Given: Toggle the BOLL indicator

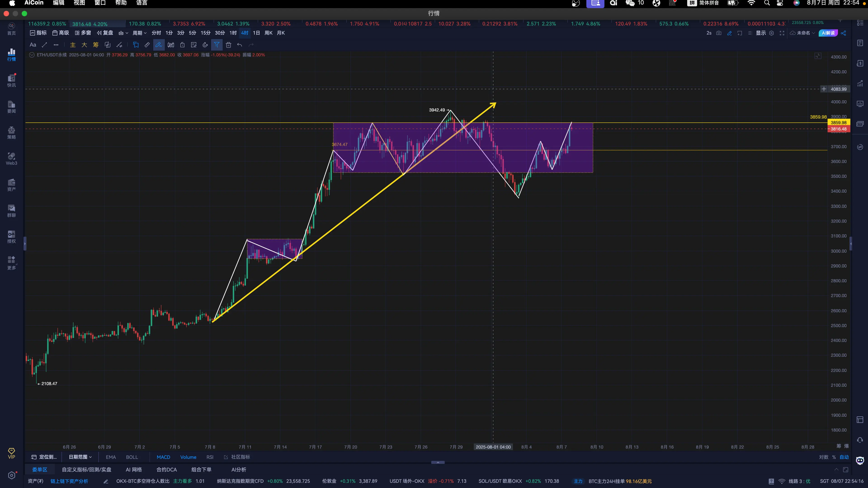Looking at the screenshot, I should point(132,457).
